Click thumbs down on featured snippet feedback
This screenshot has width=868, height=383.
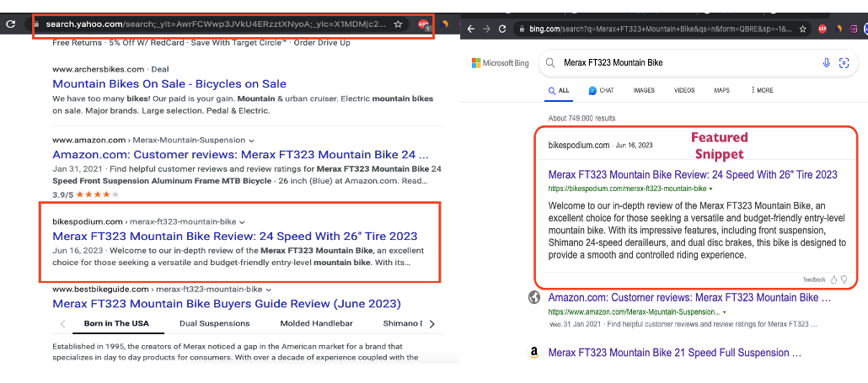coord(844,279)
